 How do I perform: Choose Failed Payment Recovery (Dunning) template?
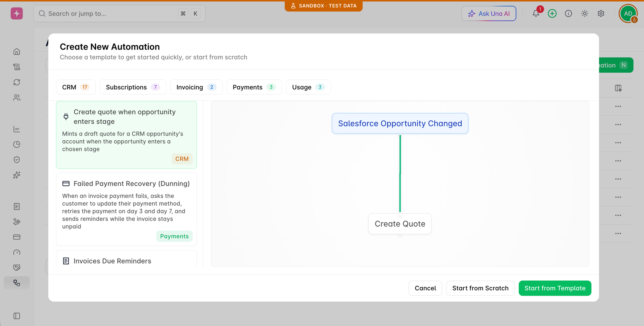[x=127, y=210]
